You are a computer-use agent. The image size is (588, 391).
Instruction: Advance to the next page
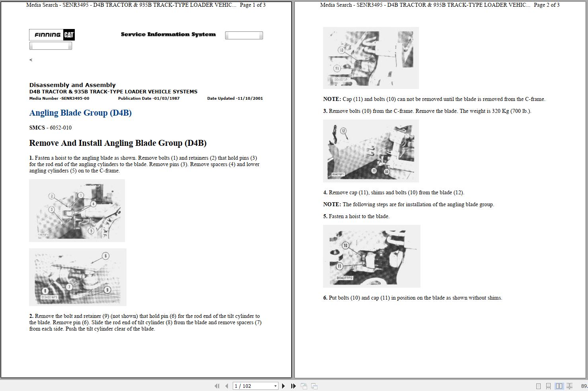pyautogui.click(x=284, y=386)
